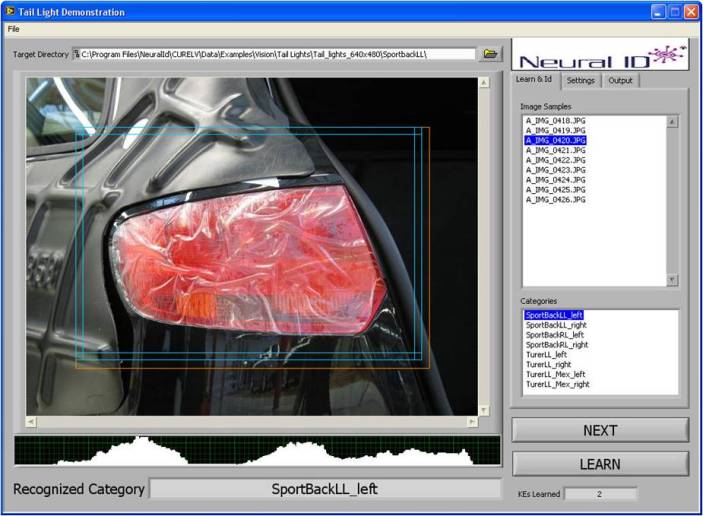Click the Neural ID logo
This screenshot has width=703, height=516.
[x=599, y=55]
